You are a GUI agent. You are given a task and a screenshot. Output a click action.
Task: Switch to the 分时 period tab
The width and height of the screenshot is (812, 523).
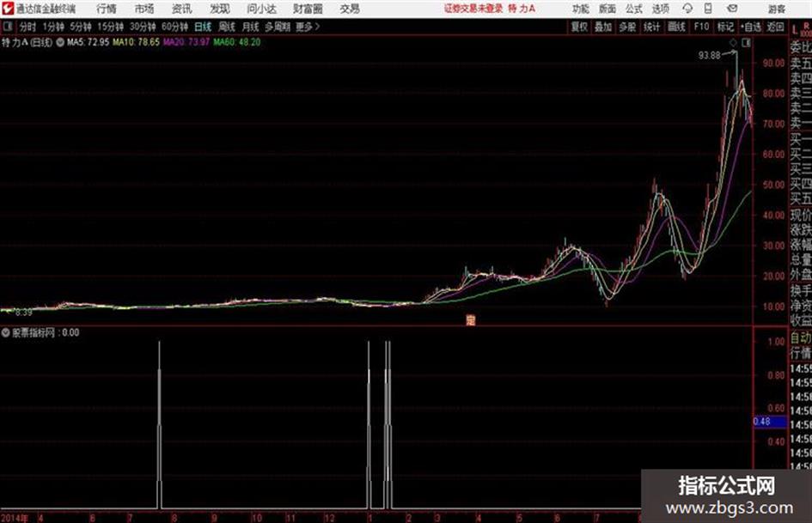tap(27, 27)
